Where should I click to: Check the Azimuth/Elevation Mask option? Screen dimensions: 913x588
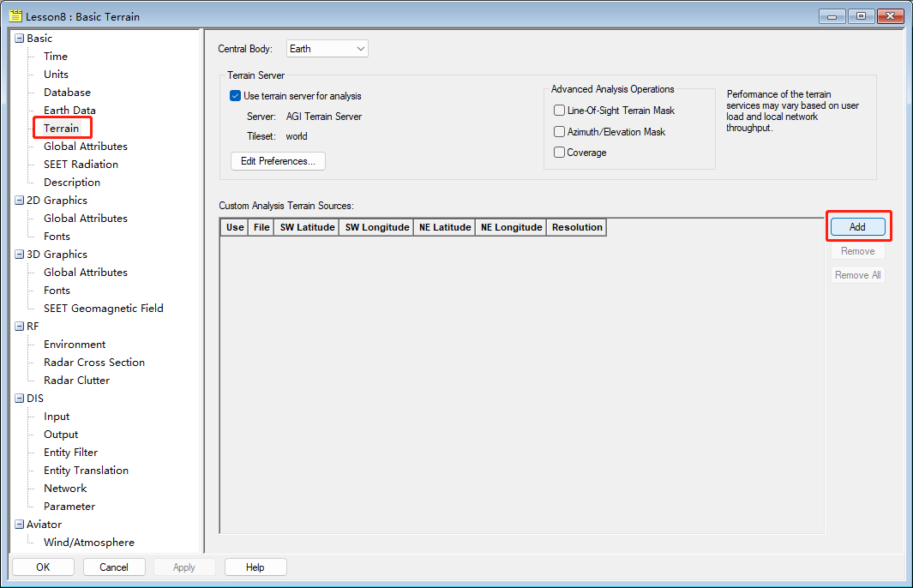pos(560,132)
